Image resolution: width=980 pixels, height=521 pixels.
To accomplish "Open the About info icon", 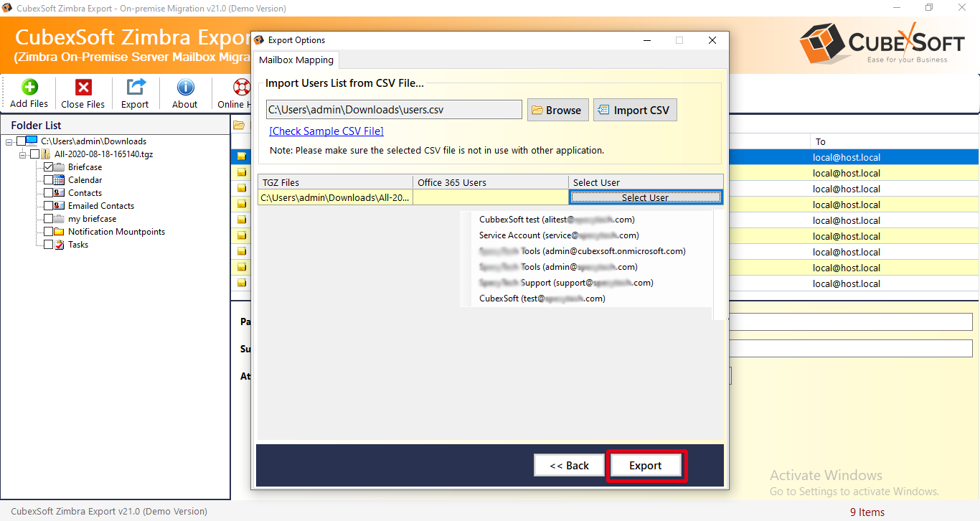I will (x=186, y=88).
